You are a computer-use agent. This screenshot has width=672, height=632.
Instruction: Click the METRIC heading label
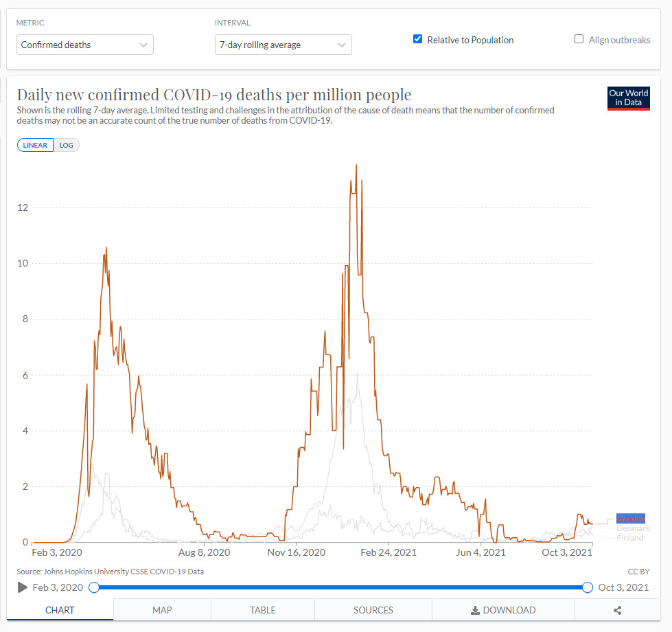pos(30,23)
